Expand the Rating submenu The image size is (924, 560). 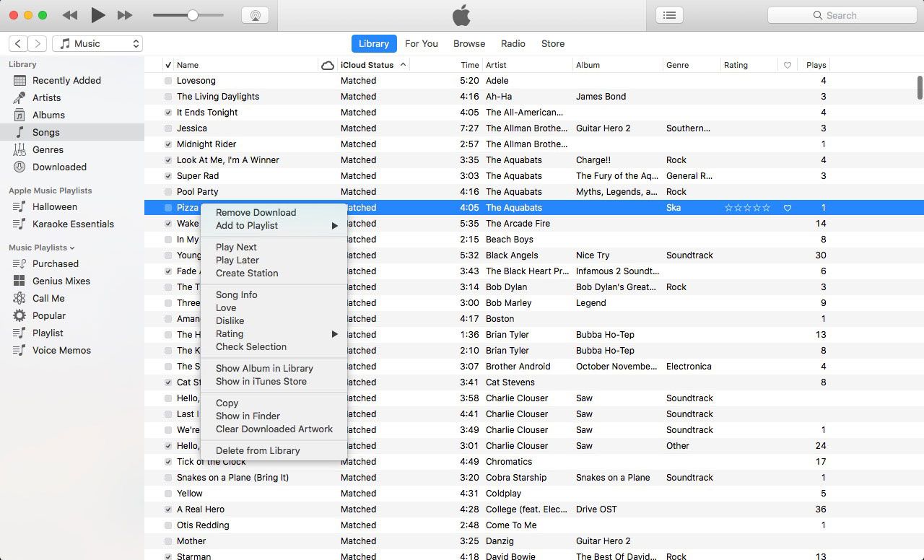click(x=274, y=334)
